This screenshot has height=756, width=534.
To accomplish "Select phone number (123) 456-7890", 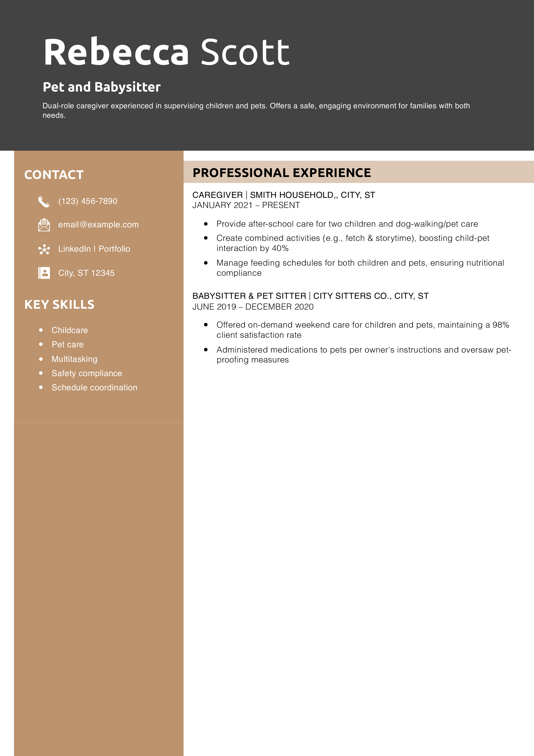I will pyautogui.click(x=88, y=201).
